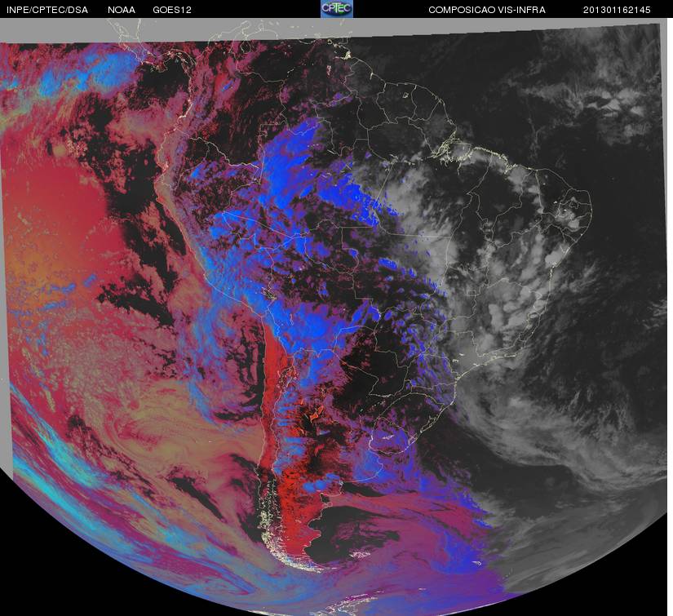Click the GOES12 satellite label

coord(172,10)
